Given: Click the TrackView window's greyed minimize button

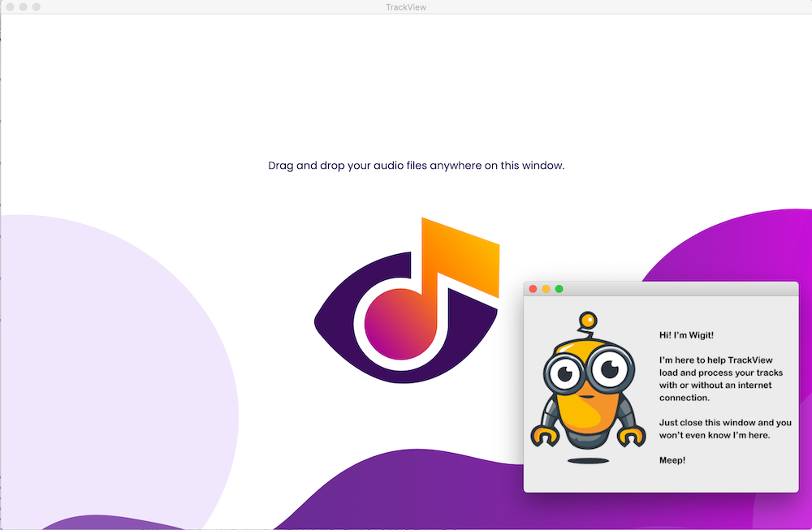Looking at the screenshot, I should (x=23, y=6).
